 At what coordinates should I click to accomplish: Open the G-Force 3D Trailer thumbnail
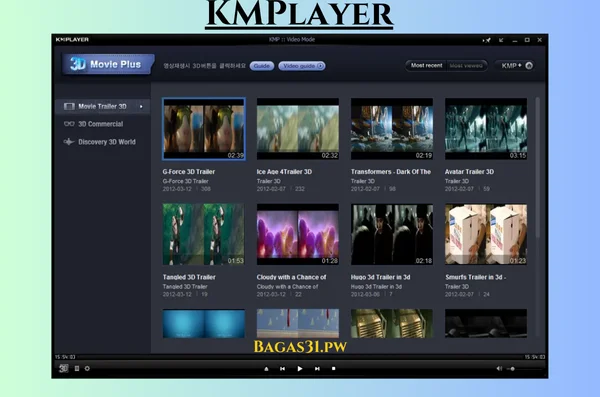click(204, 129)
